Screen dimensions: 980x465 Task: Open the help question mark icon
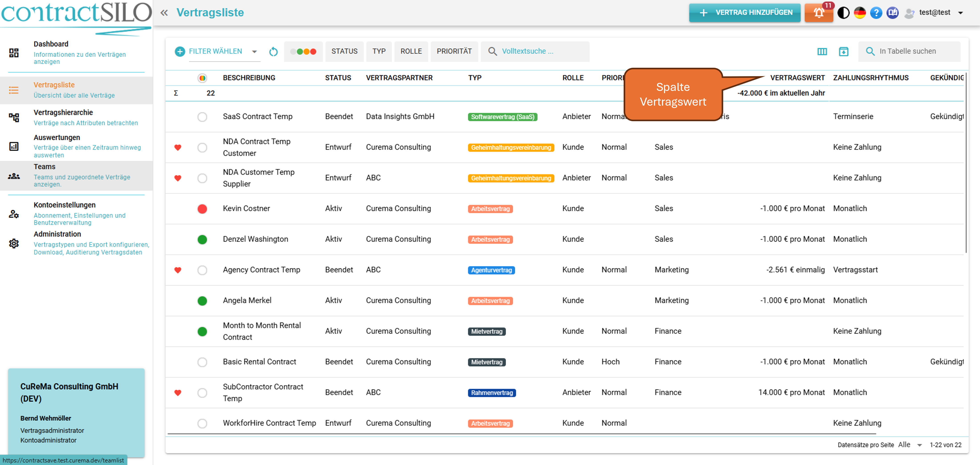pyautogui.click(x=876, y=13)
